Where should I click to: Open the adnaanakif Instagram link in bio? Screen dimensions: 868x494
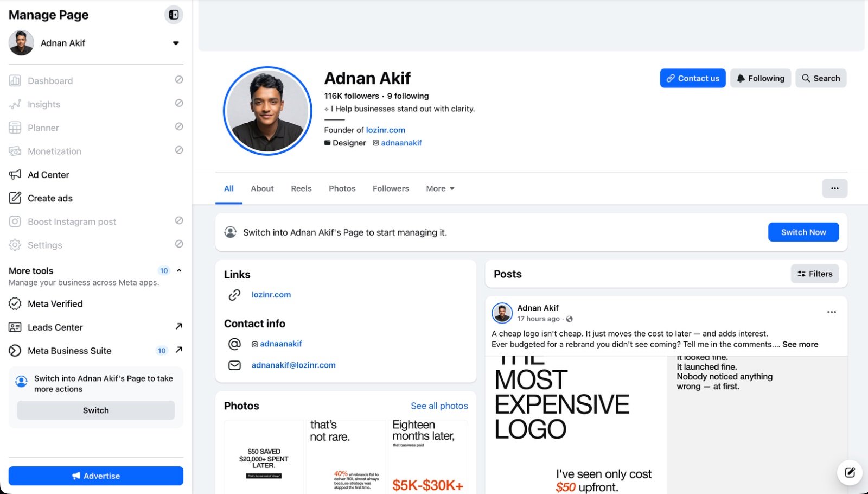point(401,143)
